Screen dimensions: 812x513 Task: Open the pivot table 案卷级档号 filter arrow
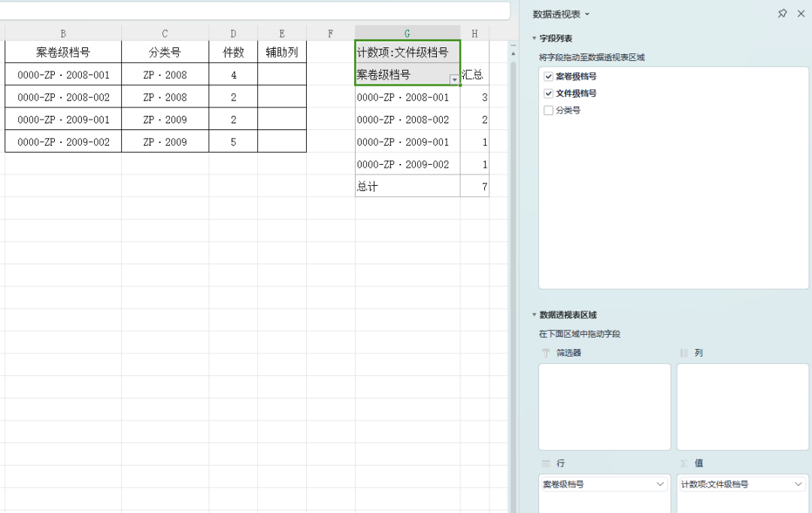[x=454, y=79]
